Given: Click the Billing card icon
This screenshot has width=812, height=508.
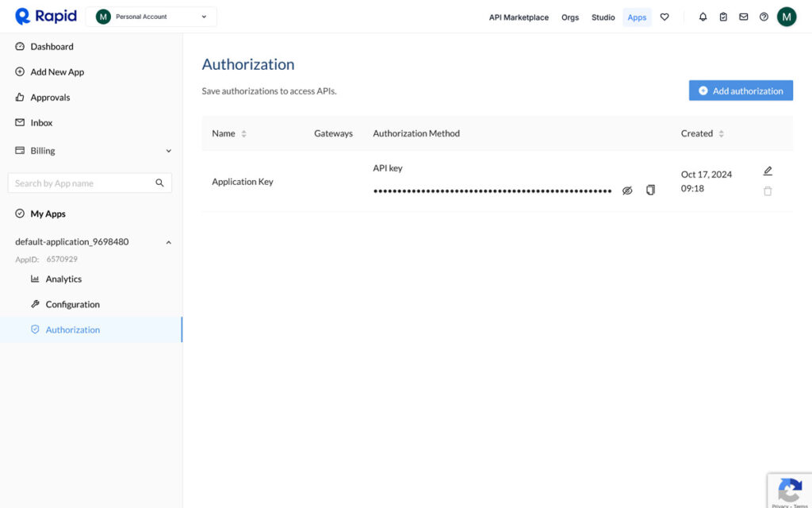Looking at the screenshot, I should 20,150.
